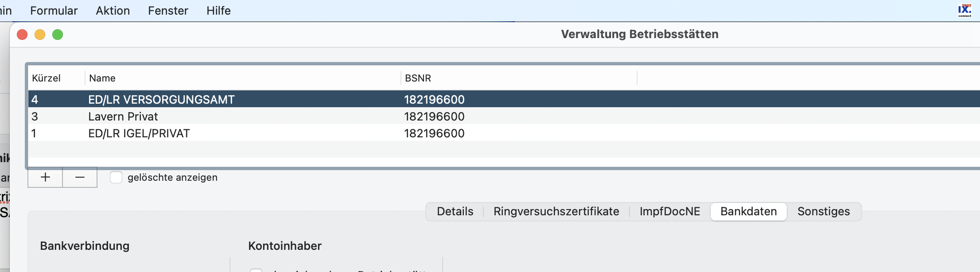The width and height of the screenshot is (980, 272).
Task: Open the iX connect menu bar icon
Action: (964, 10)
